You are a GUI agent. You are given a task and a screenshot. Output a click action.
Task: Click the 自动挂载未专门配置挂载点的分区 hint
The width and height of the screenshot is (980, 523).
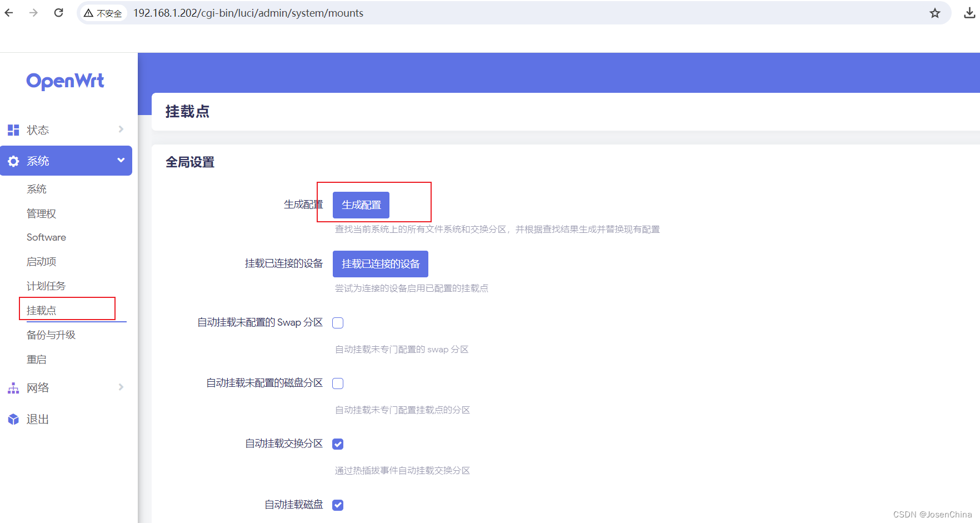point(403,410)
